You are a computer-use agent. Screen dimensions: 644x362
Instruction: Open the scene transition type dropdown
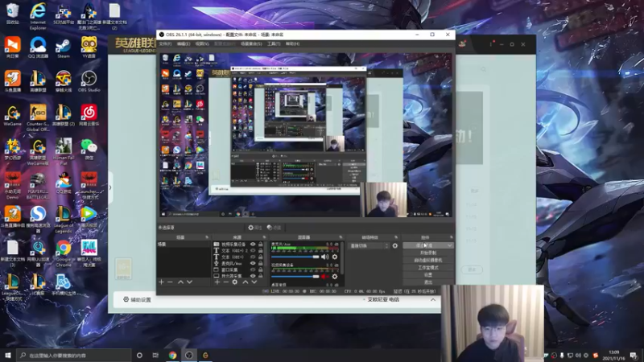369,246
